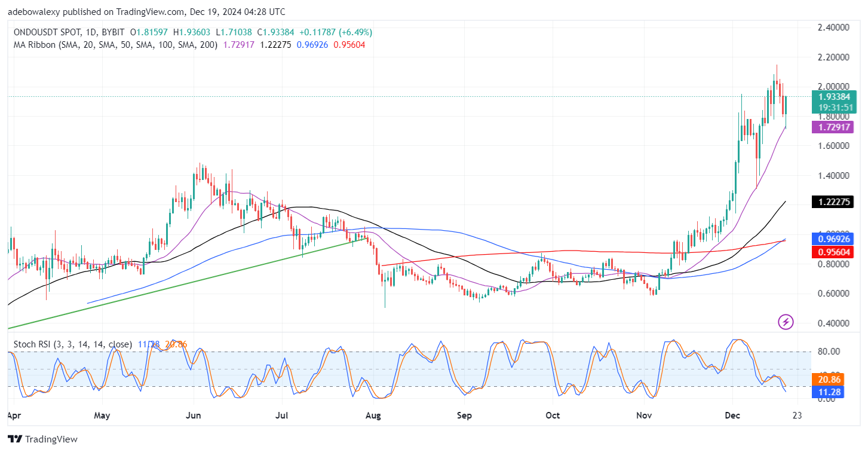
Task: Click the Dec label on time axis
Action: pos(731,414)
